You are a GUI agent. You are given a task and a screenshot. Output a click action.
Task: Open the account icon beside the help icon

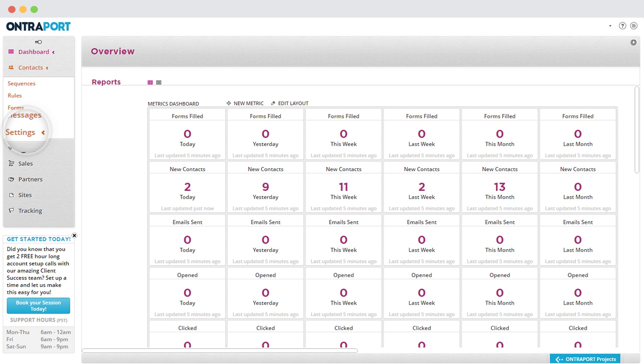click(634, 26)
